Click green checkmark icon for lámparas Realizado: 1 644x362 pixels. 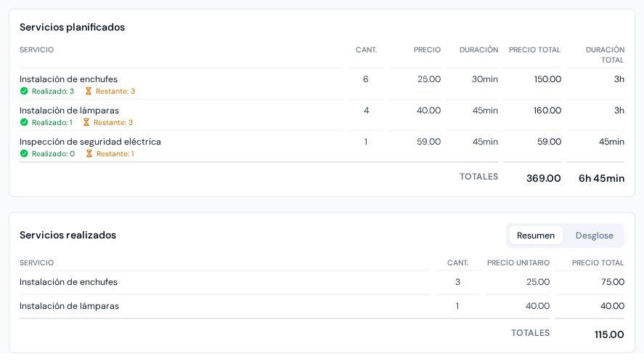click(x=24, y=122)
